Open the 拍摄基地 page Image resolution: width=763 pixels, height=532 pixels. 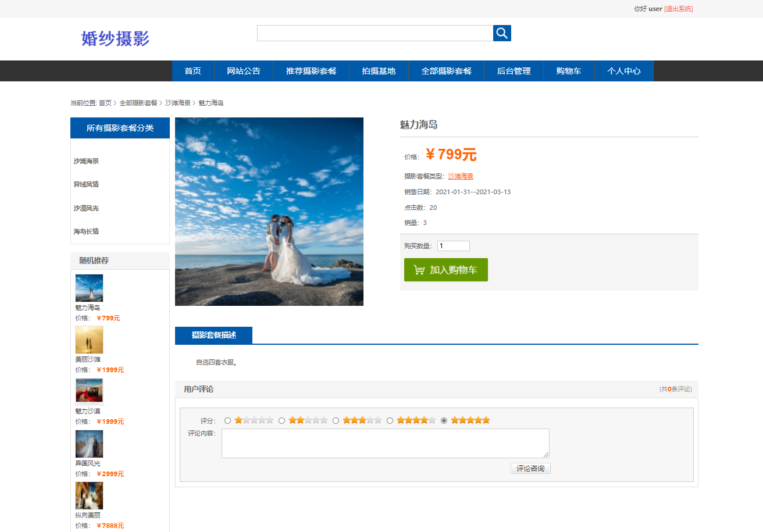379,70
